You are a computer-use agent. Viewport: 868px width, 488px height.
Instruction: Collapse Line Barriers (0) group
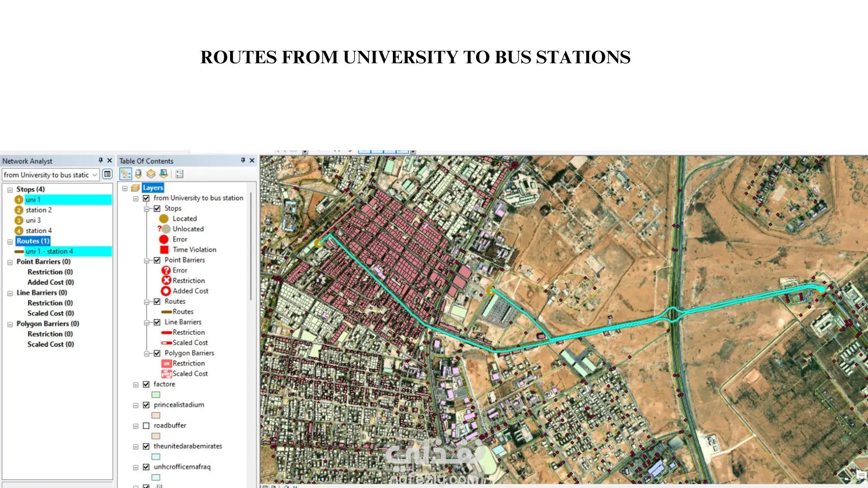[10, 293]
